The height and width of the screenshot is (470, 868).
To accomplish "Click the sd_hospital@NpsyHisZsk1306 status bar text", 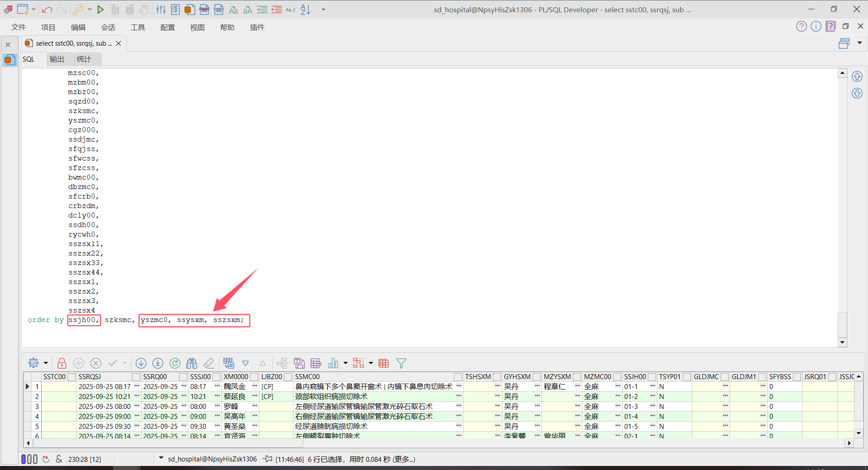I will [x=212, y=459].
